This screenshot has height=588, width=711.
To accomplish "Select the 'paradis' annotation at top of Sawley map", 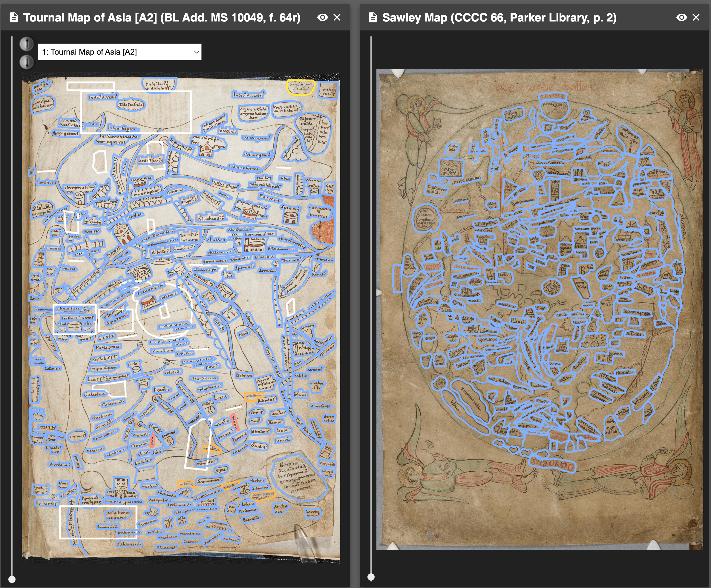I will coord(554,105).
